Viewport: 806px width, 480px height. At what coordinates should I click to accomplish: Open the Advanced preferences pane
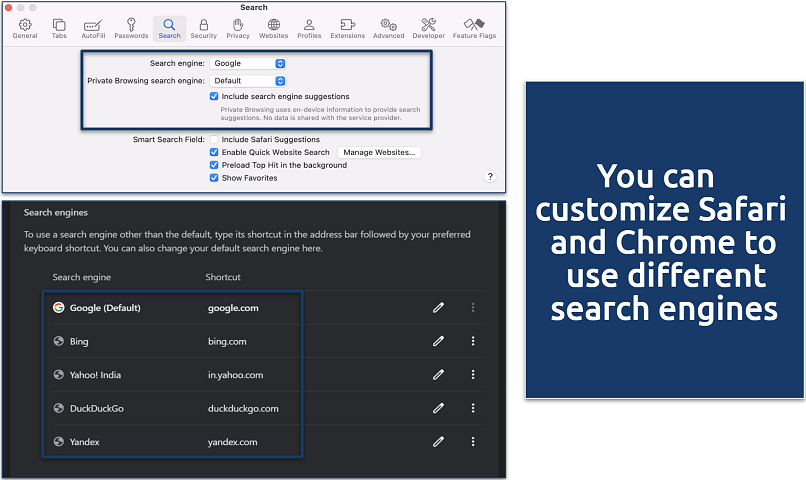click(x=389, y=29)
